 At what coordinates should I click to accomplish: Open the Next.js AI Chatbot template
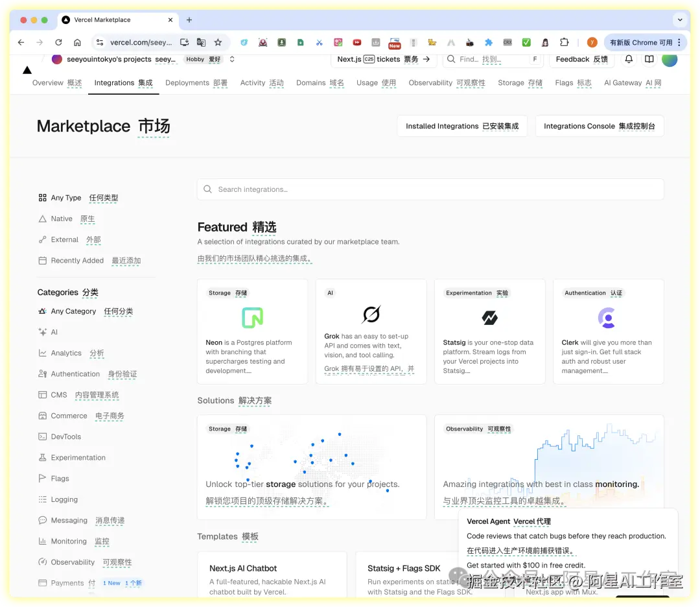pyautogui.click(x=272, y=575)
